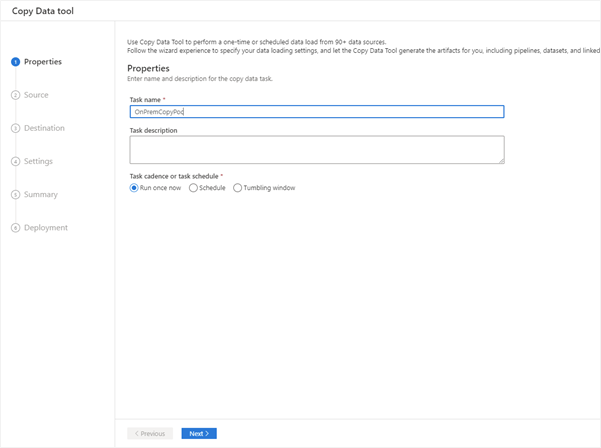
Task: Open the Settings step label
Action: (38, 161)
